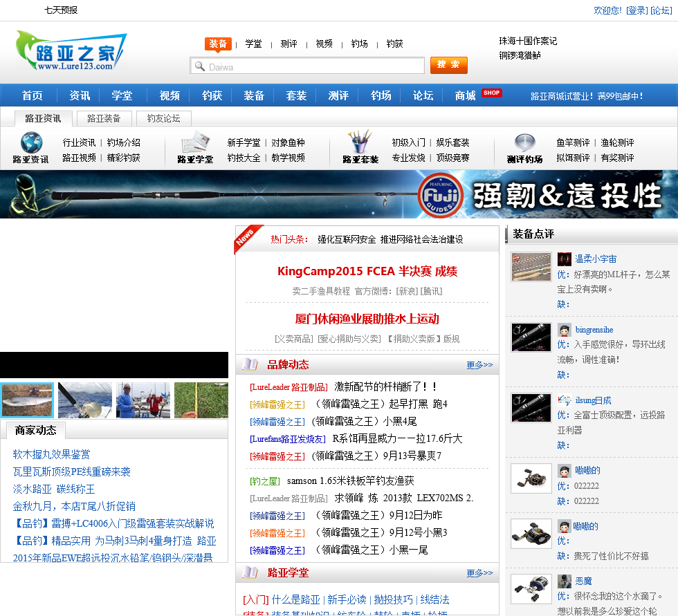The image size is (678, 616).
Task: Click the 路亚之家 Lure123 site logo
Action: [71, 51]
